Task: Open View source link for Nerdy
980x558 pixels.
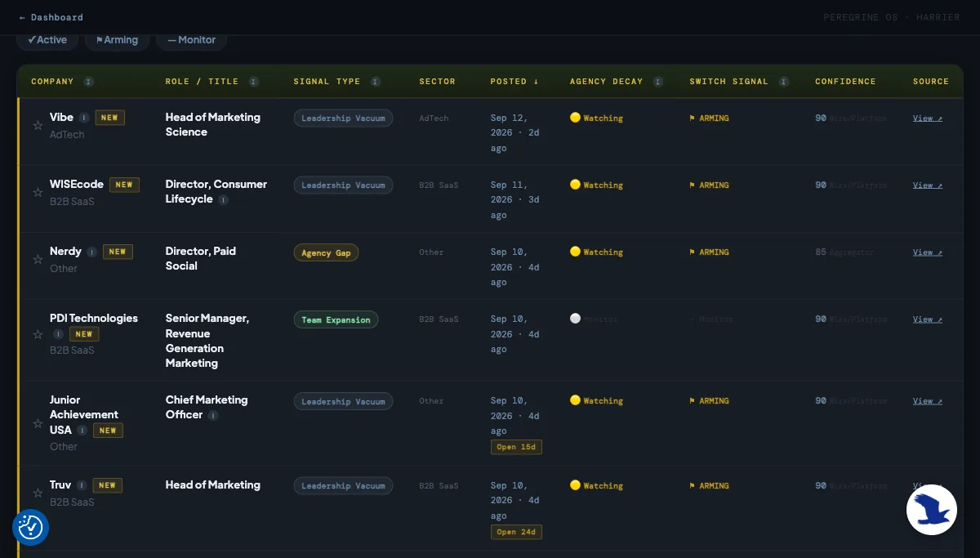Action: (x=927, y=252)
